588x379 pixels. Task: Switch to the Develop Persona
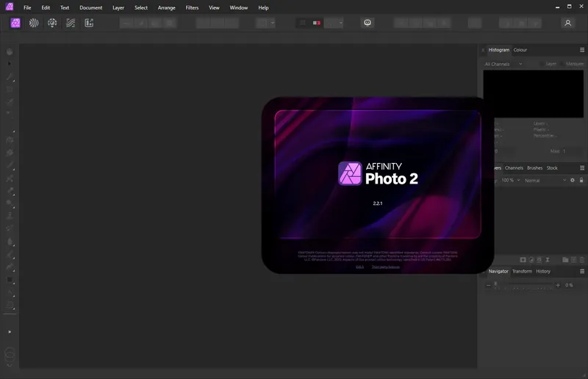52,23
